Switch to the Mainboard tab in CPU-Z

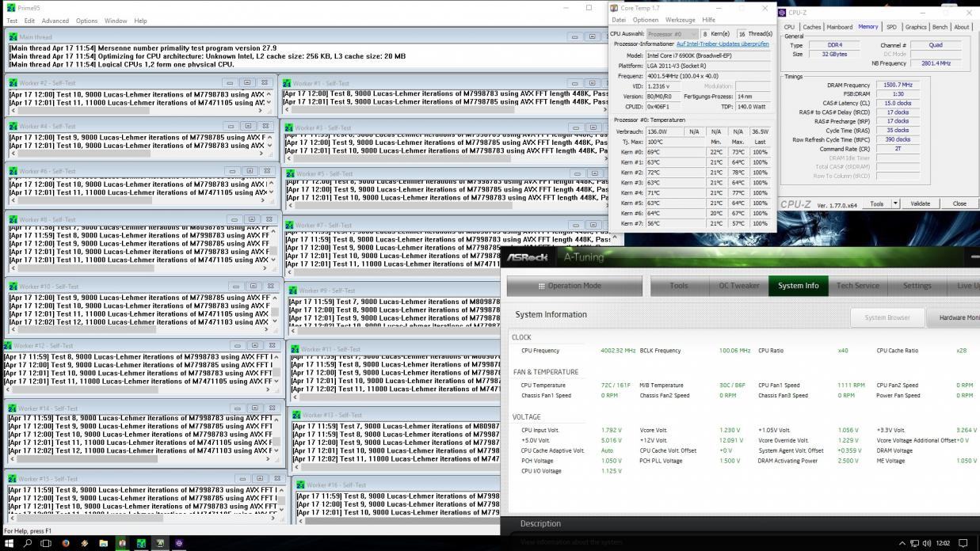pyautogui.click(x=839, y=27)
